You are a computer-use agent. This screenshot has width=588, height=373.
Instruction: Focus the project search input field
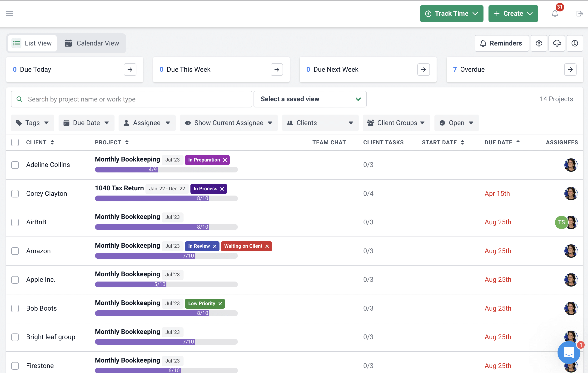coord(131,99)
